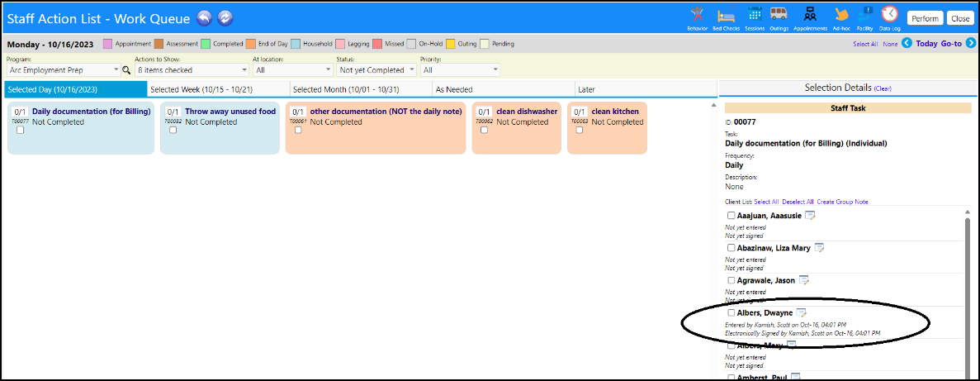The image size is (980, 381).
Task: Open the Go-to date link
Action: point(951,43)
